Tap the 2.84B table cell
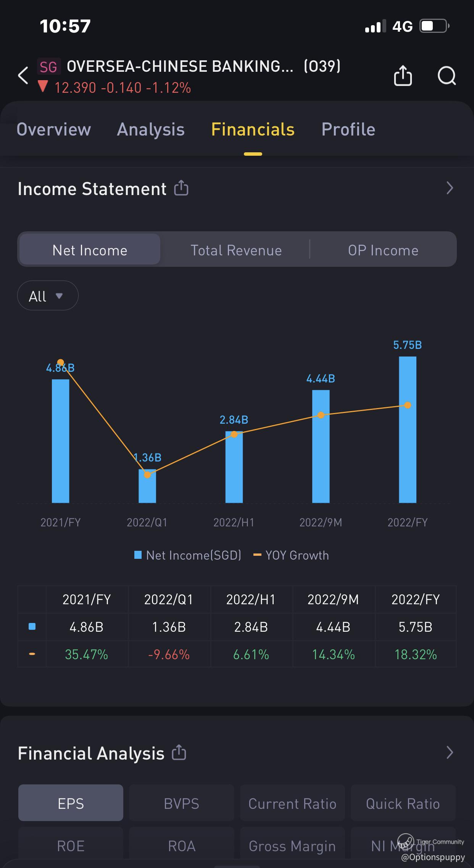 (x=251, y=627)
